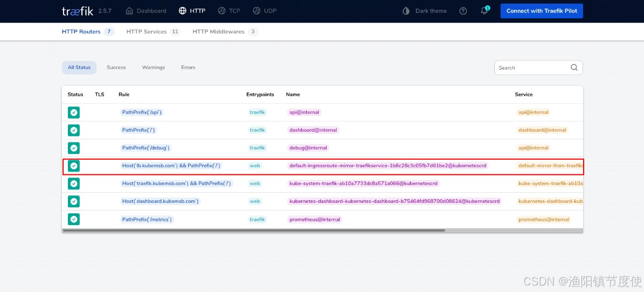Click the api@internal router name
The width and height of the screenshot is (644, 292).
click(304, 112)
